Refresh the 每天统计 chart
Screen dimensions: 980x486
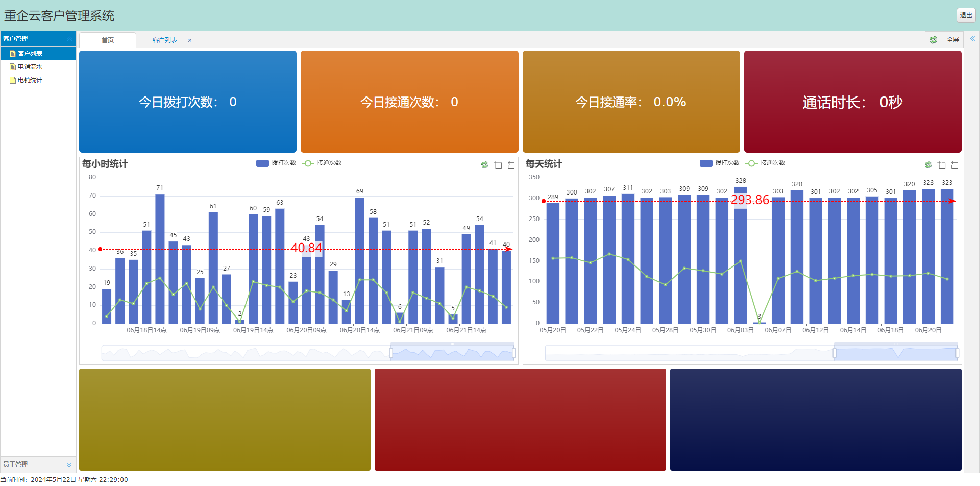point(928,165)
